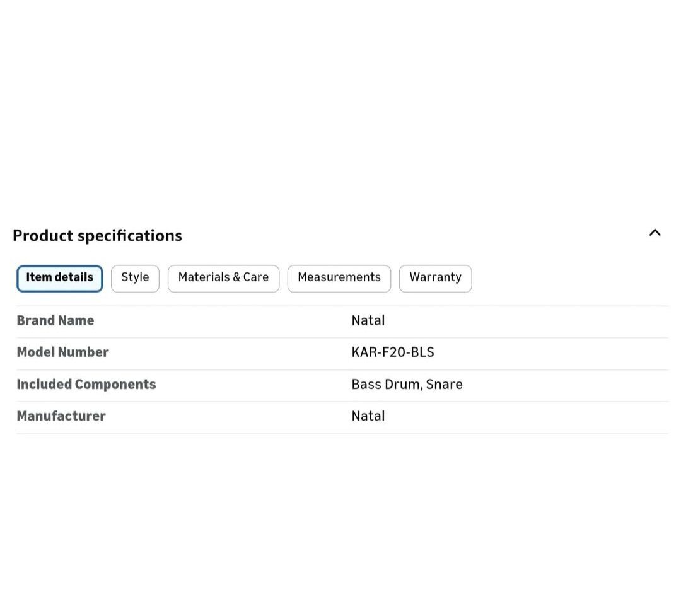This screenshot has width=681, height=616.
Task: Click the Snare component text
Action: coord(445,385)
